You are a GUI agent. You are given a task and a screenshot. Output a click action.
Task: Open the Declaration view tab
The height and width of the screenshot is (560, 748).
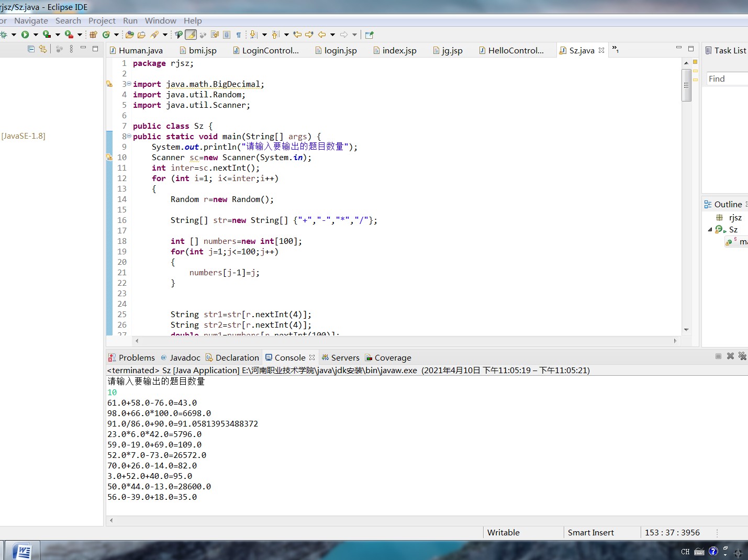point(232,358)
